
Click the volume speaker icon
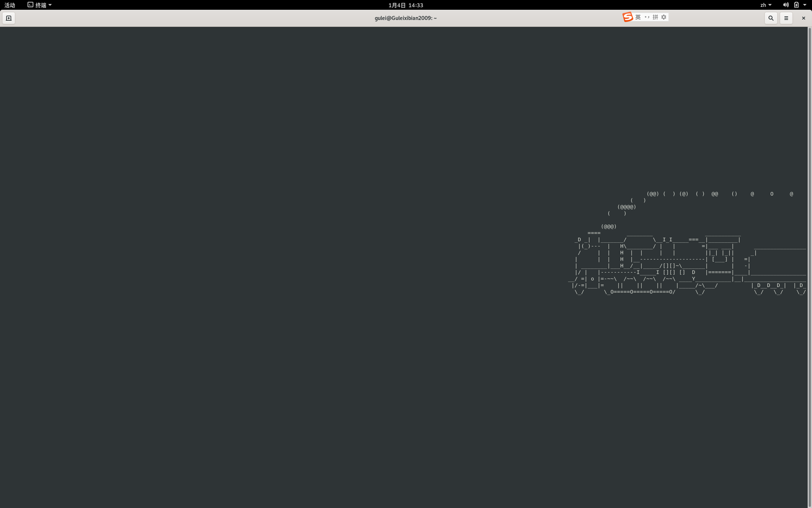click(786, 5)
